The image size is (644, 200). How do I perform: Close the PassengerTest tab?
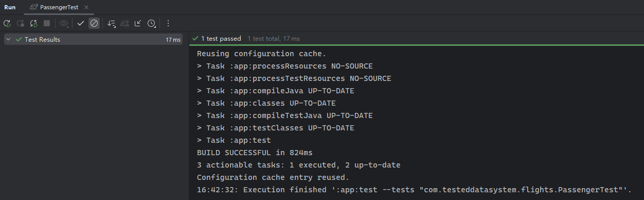tap(86, 7)
